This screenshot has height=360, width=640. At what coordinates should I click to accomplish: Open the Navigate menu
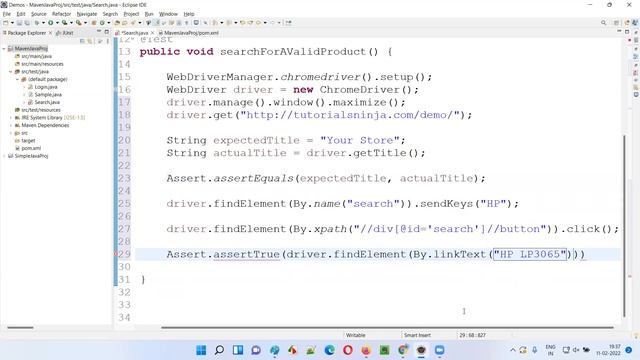point(87,14)
